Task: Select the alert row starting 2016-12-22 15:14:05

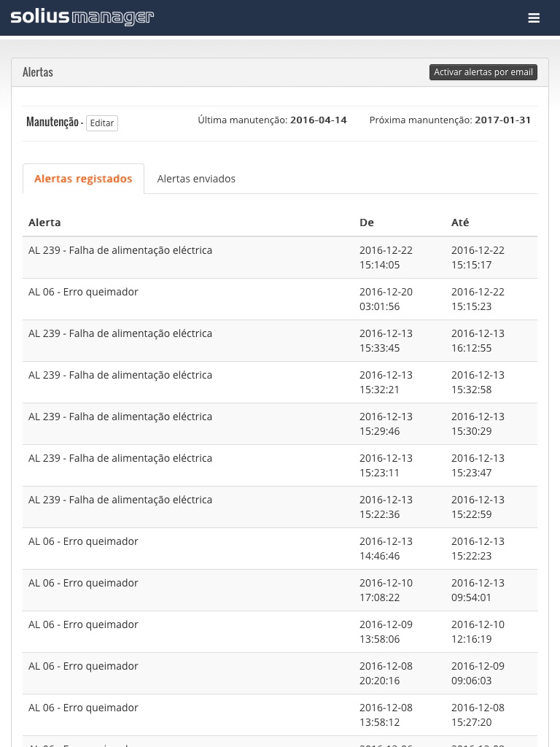Action: (120, 251)
